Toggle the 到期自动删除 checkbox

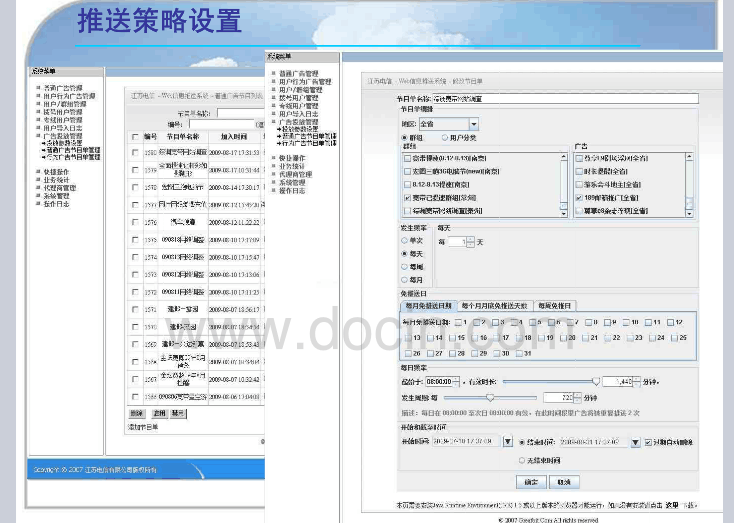tap(648, 442)
